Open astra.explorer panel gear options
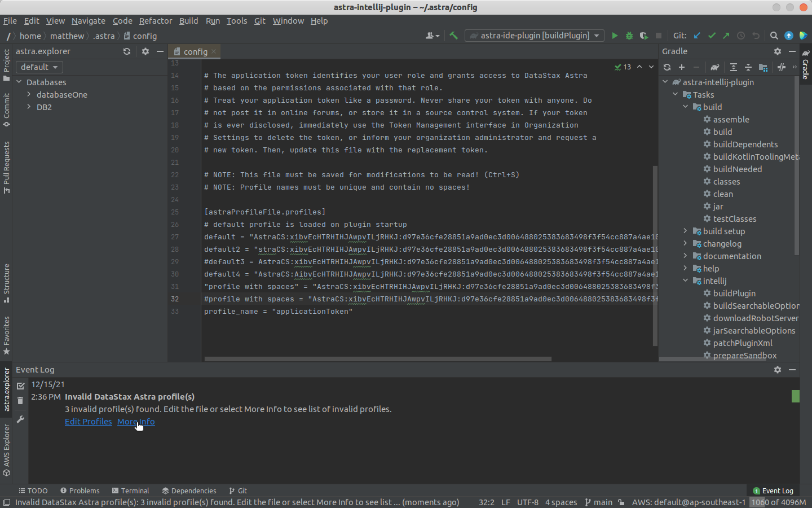Viewport: 812px width, 508px height. point(145,51)
